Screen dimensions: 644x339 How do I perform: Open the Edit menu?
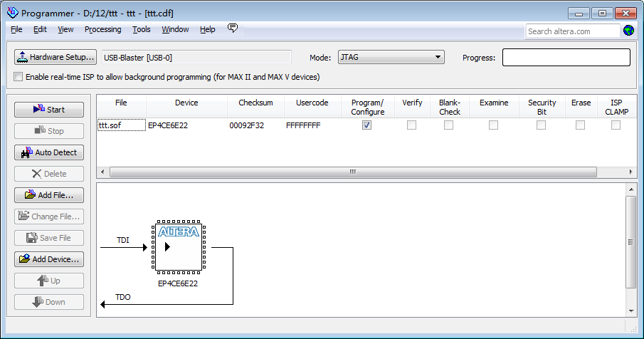[40, 30]
